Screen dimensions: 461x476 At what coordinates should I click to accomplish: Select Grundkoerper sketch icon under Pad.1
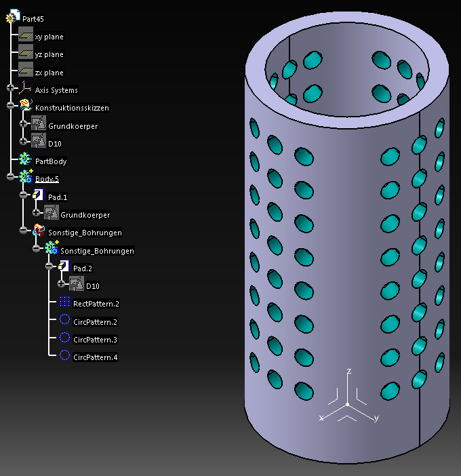click(52, 212)
